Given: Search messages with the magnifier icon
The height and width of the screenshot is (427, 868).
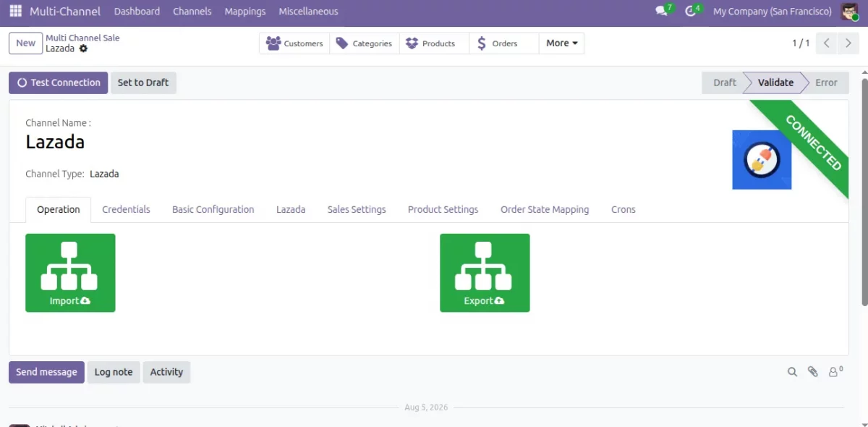Looking at the screenshot, I should click(x=792, y=372).
